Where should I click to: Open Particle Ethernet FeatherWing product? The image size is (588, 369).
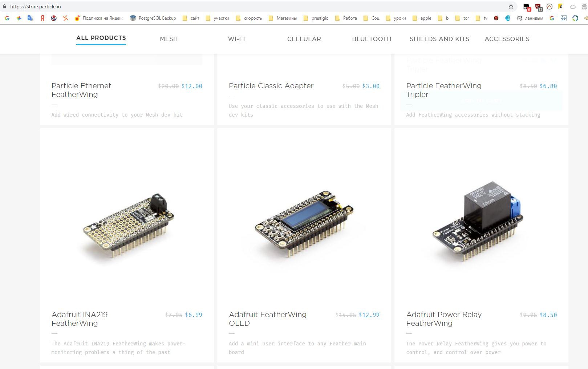[81, 90]
